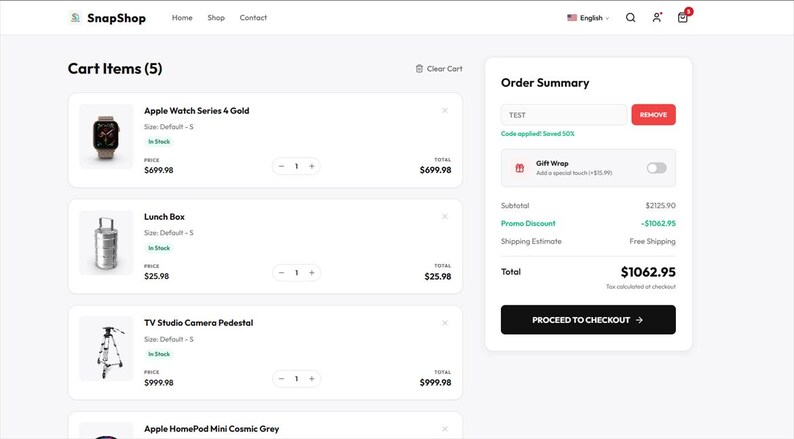Click Subtotal value $2125.90
The height and width of the screenshot is (439, 794).
[660, 206]
